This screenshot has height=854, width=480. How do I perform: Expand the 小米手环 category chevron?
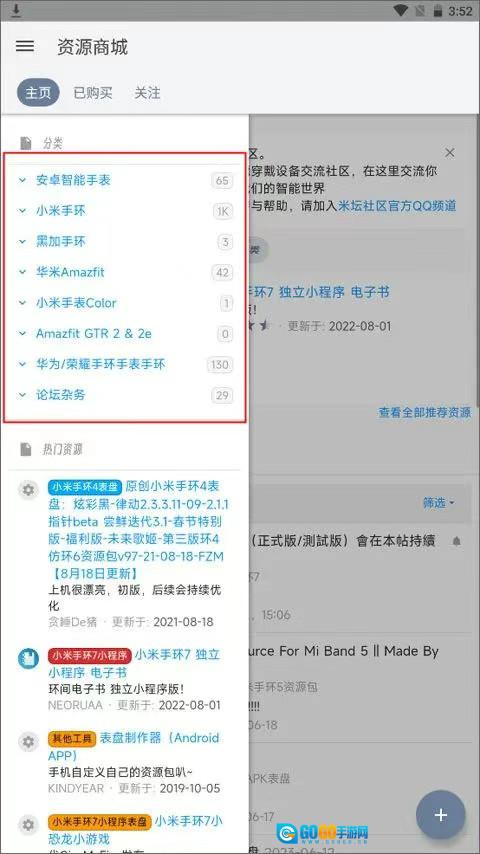point(22,210)
